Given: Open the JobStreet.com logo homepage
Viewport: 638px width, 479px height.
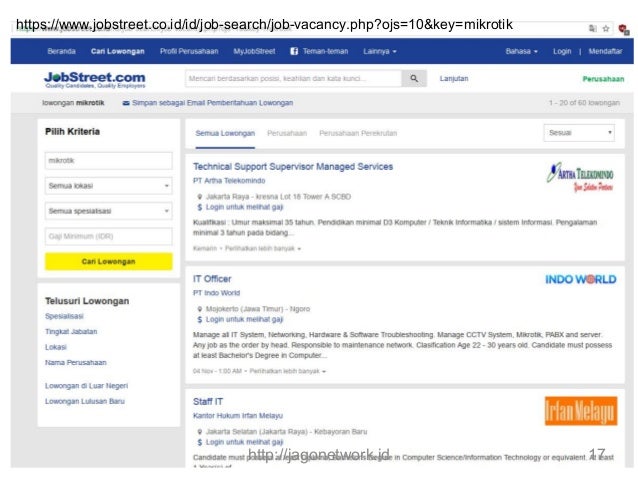Looking at the screenshot, I should 95,79.
